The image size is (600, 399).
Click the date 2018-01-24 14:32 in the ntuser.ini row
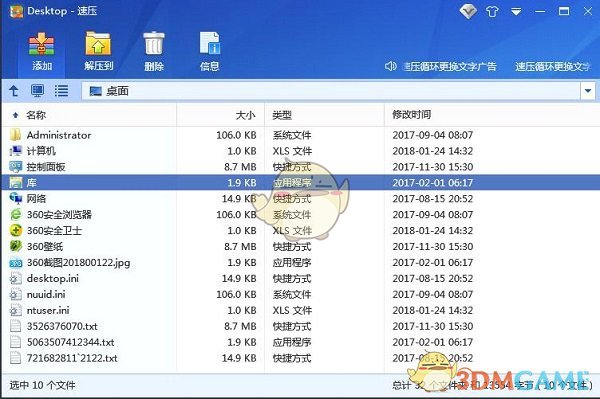coord(433,310)
